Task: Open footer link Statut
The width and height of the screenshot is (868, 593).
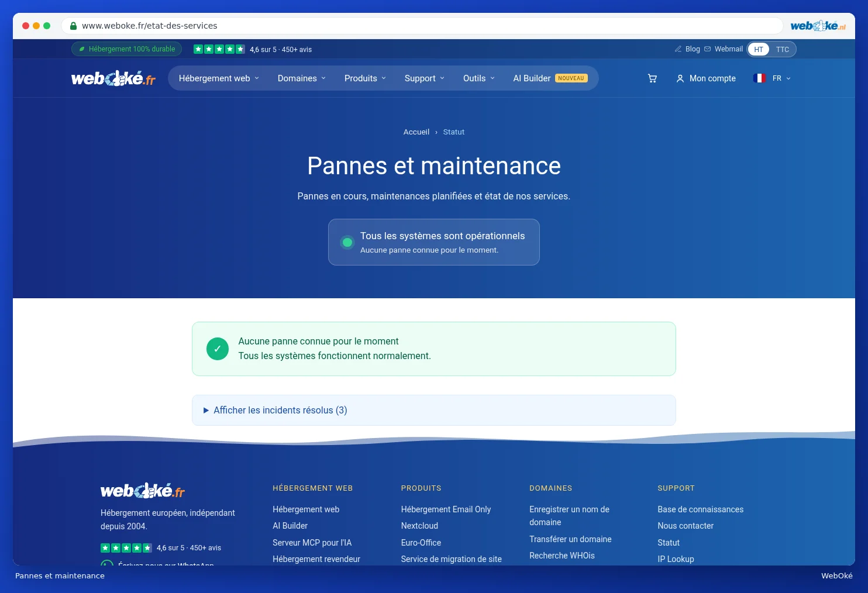Action: tap(669, 543)
